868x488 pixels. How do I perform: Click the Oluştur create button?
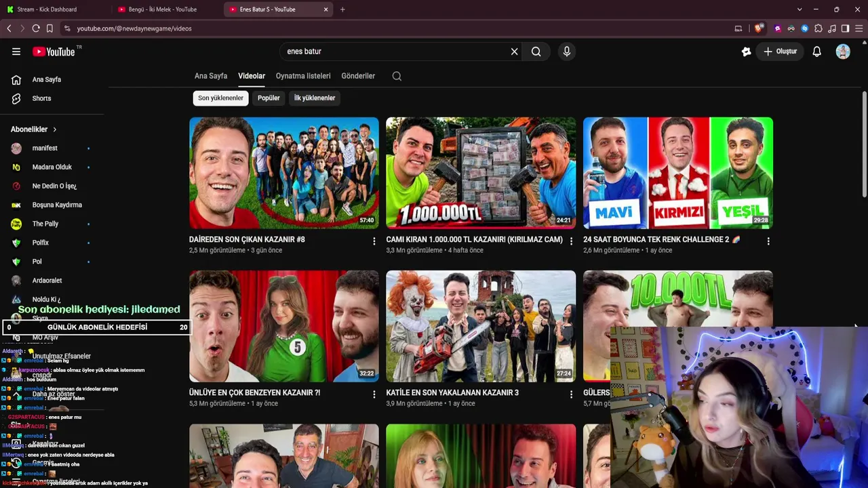[780, 52]
